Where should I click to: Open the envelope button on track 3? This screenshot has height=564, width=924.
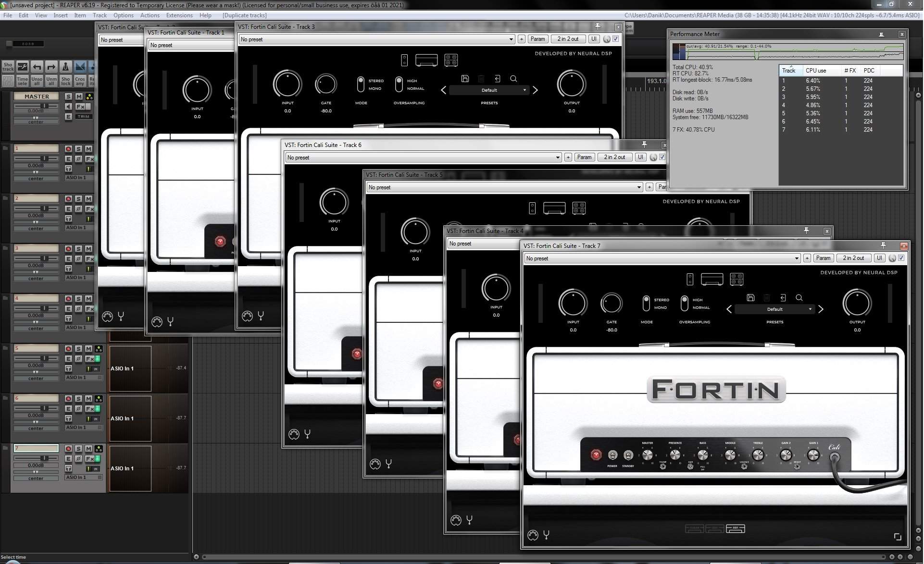[x=68, y=259]
